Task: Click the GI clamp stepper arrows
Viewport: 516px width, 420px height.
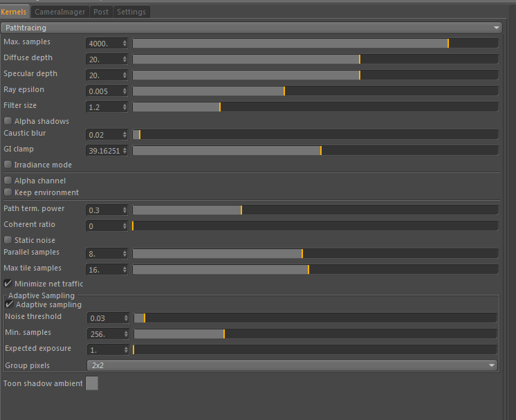Action: (125, 150)
